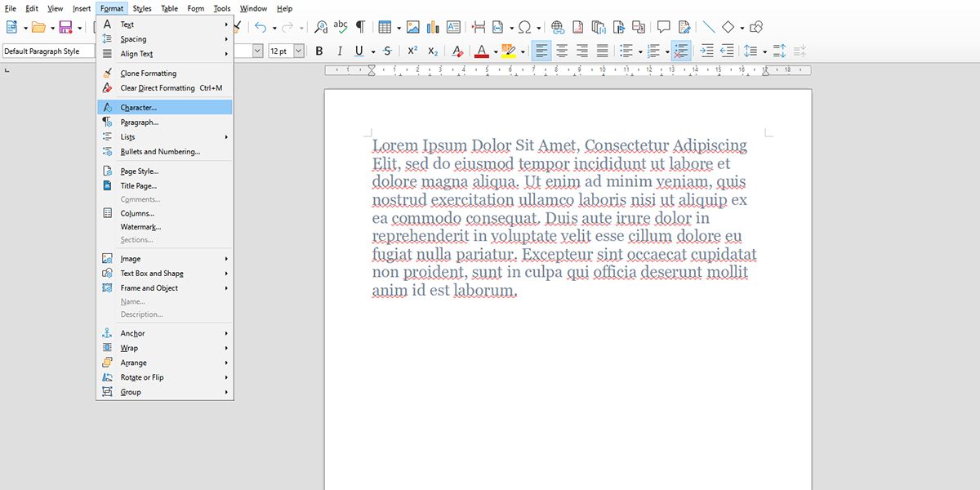Viewport: 980px width, 490px height.
Task: Toggle formatting marks visibility
Action: (x=359, y=26)
